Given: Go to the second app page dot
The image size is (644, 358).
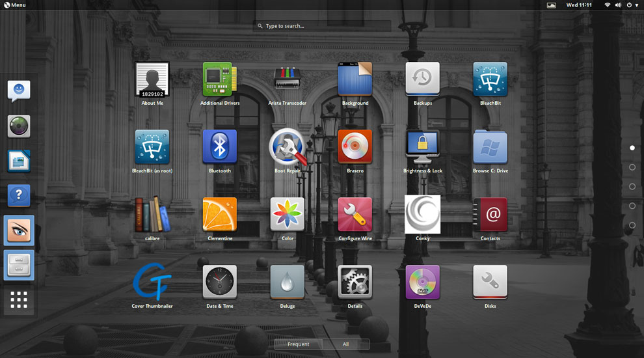Looking at the screenshot, I should [632, 167].
